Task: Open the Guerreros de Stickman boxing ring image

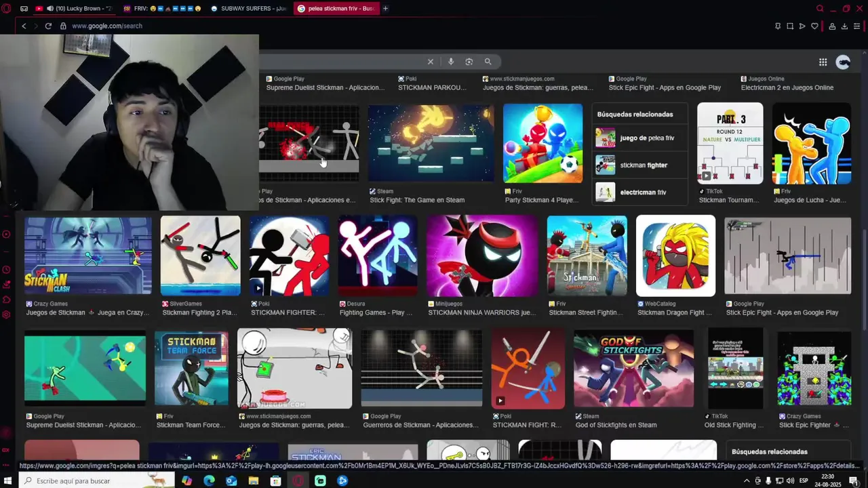Action: (422, 369)
